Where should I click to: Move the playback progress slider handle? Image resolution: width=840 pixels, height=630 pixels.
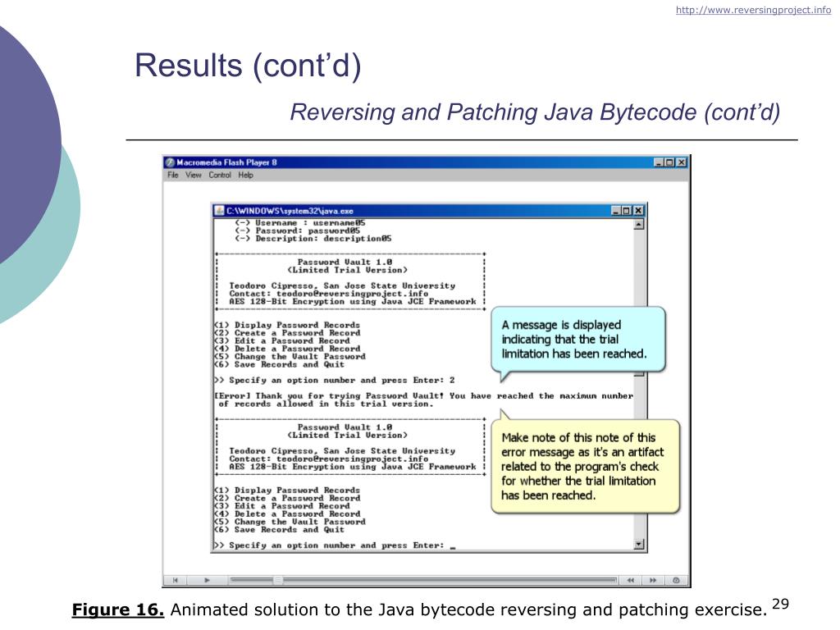[277, 580]
